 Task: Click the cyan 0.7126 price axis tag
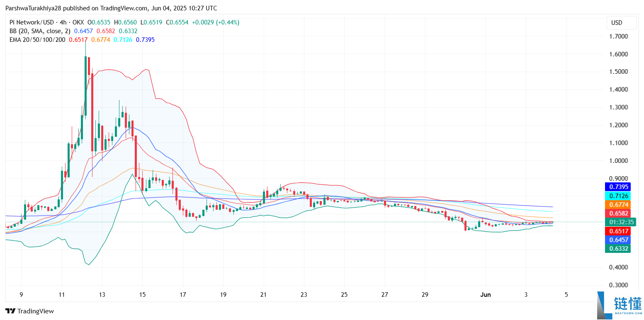tap(617, 196)
